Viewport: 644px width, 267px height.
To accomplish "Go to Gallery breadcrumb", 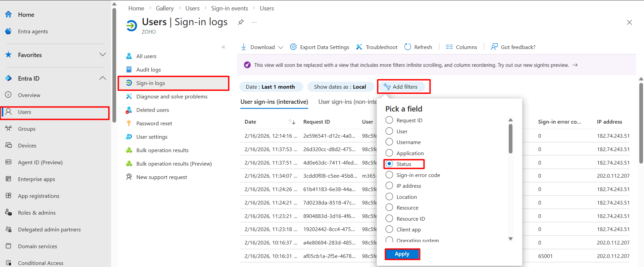I will [164, 8].
